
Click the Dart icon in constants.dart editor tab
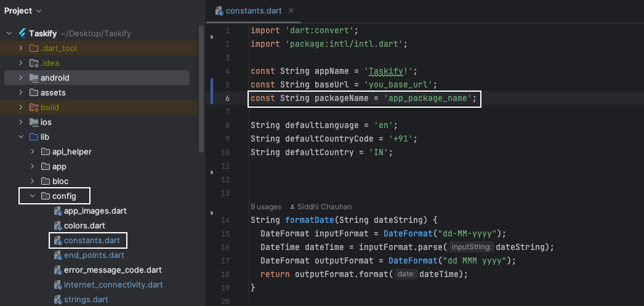219,11
